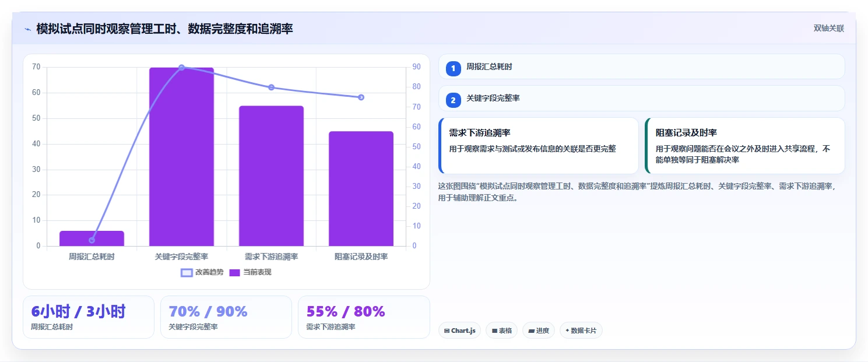Toggle the 改善趋势 legend entry
Screen dimensions: 868x362
pyautogui.click(x=202, y=272)
